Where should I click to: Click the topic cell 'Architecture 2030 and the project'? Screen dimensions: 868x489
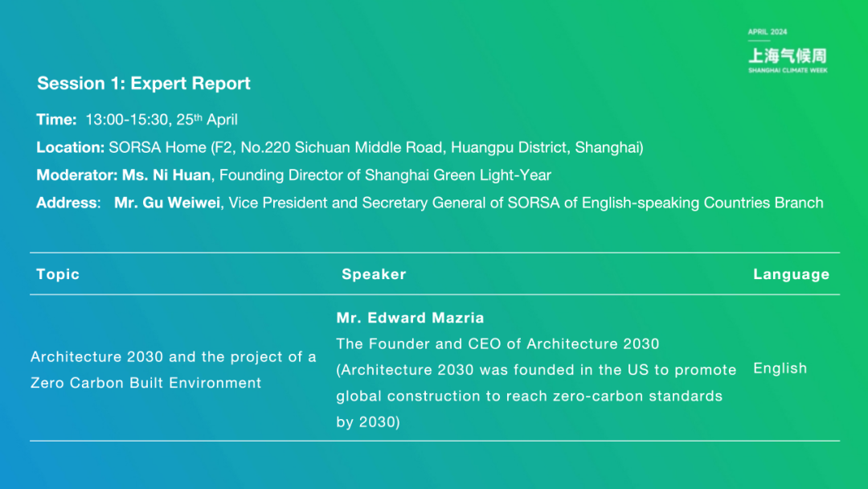(x=174, y=369)
